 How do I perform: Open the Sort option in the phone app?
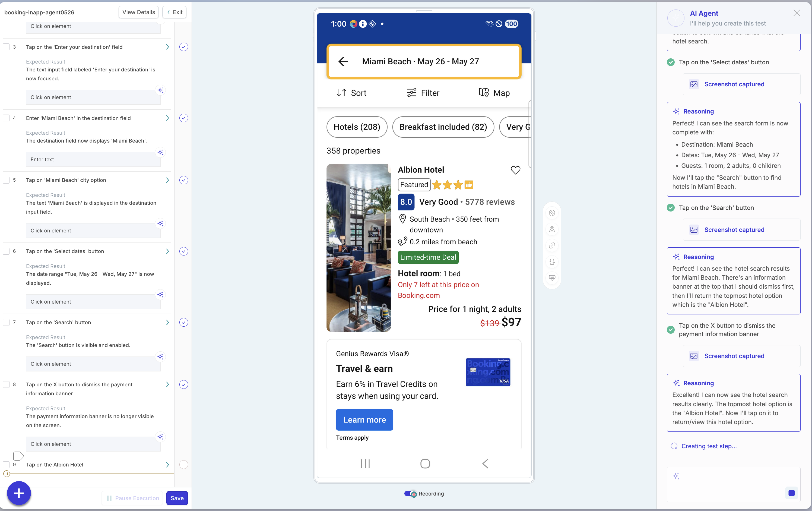[351, 93]
